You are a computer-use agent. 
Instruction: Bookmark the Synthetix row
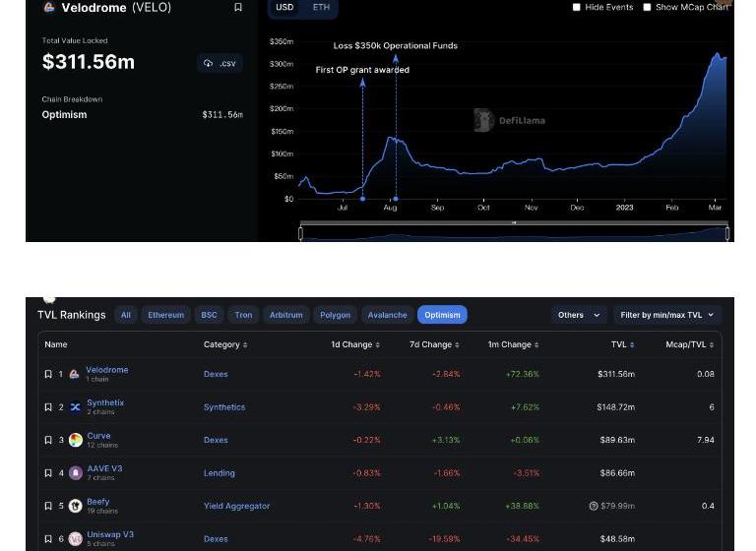(x=48, y=407)
